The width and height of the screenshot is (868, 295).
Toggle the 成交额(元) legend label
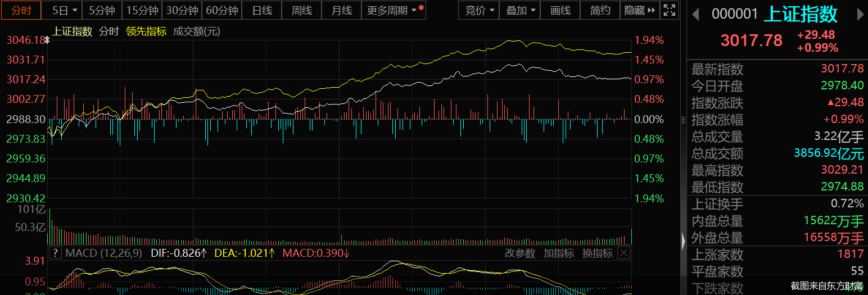(197, 31)
